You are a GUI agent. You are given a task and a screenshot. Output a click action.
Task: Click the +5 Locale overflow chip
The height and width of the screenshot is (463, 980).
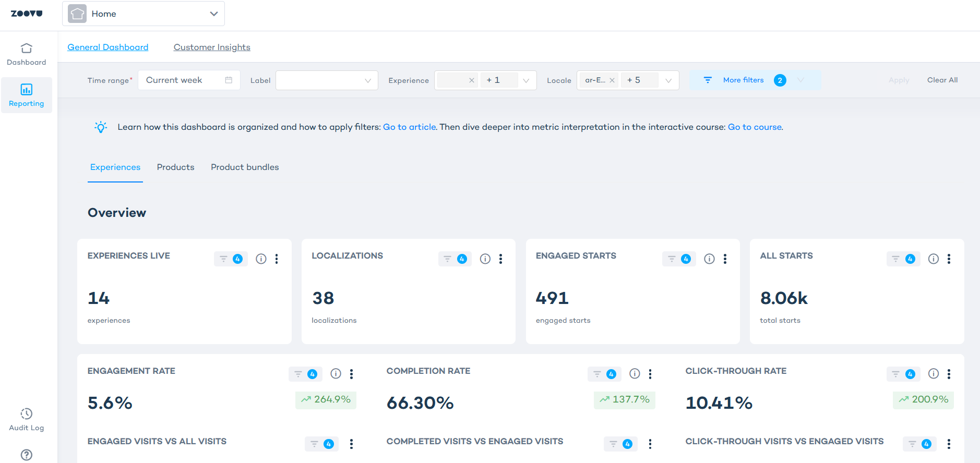(639, 80)
